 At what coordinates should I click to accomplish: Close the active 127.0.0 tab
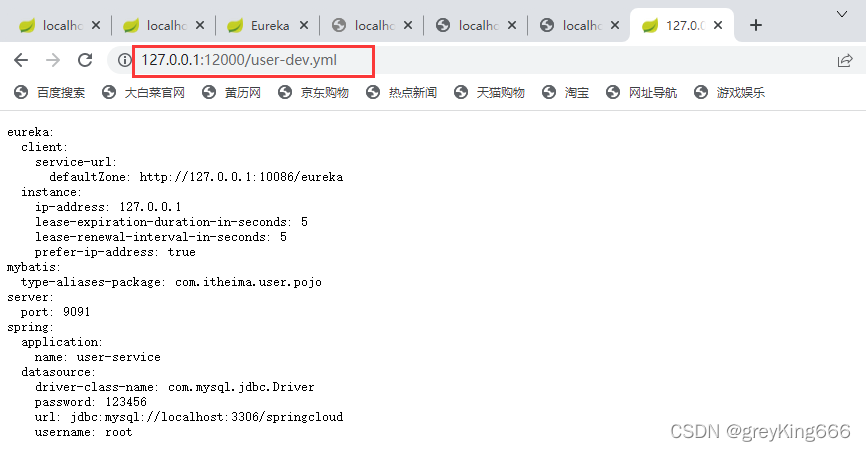click(x=718, y=25)
